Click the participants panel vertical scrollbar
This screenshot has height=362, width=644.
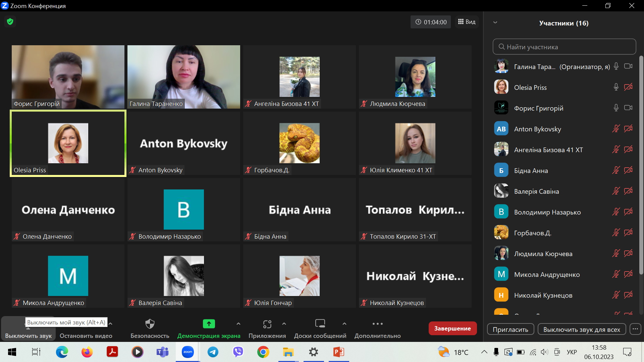[641, 164]
